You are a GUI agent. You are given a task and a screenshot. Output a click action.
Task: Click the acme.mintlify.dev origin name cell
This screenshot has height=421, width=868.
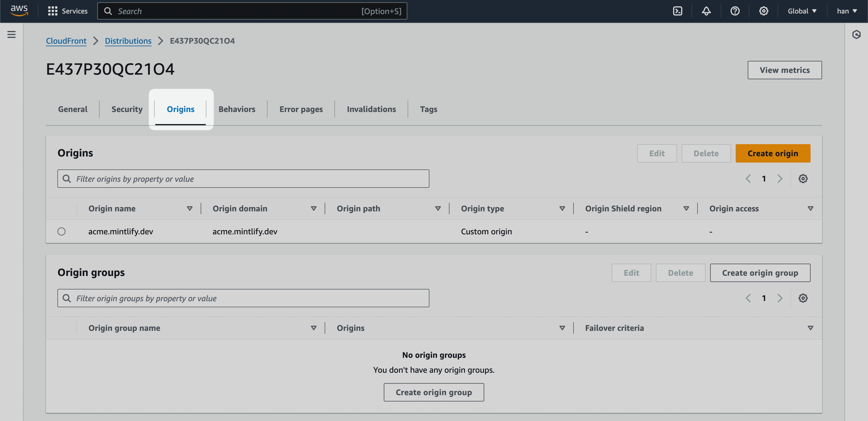(x=121, y=231)
